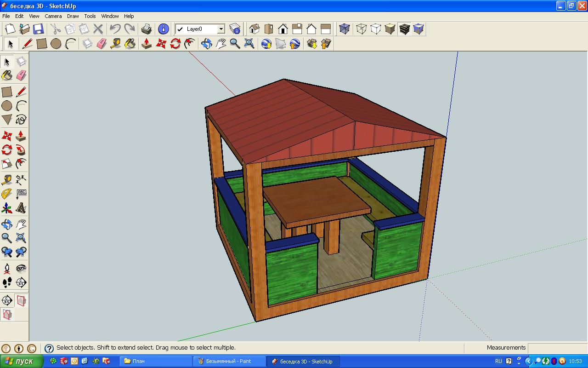
Task: Click the Erase X icon
Action: 98,29
